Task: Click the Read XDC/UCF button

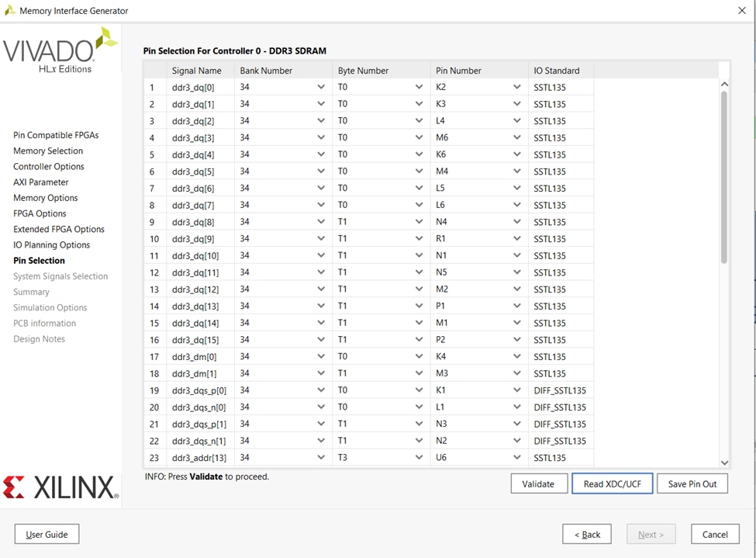Action: click(x=612, y=483)
